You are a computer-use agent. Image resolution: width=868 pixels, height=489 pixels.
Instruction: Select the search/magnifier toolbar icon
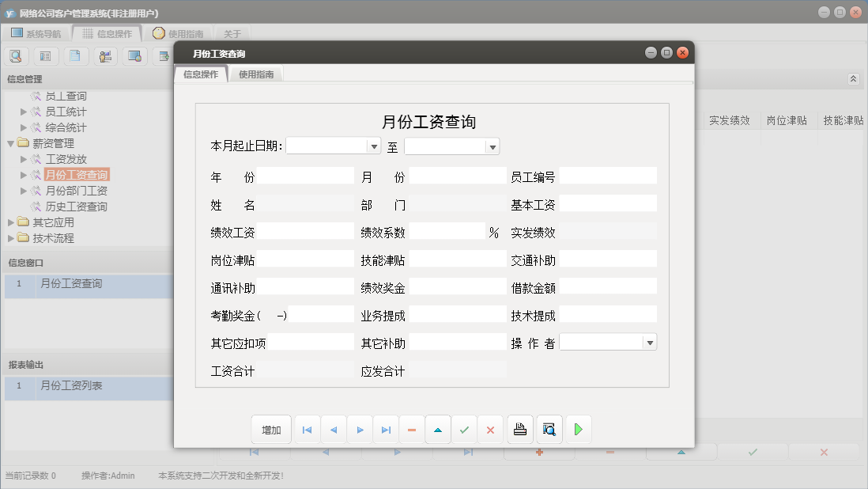tap(16, 55)
